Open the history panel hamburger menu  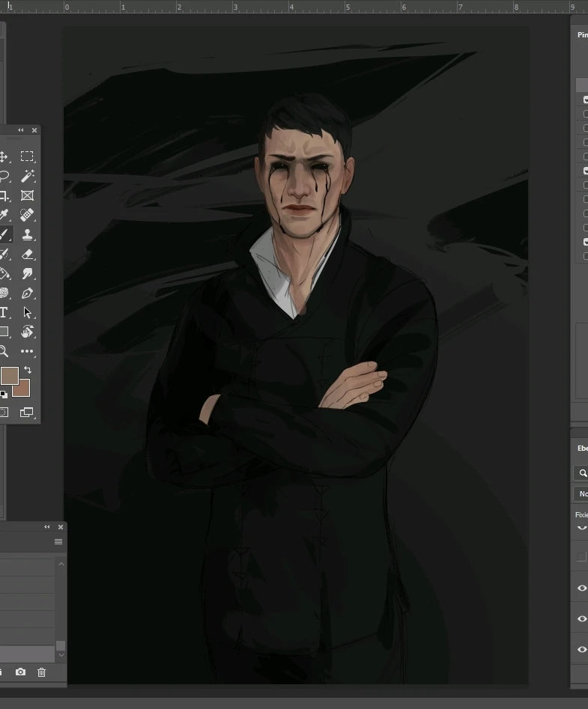pyautogui.click(x=58, y=542)
